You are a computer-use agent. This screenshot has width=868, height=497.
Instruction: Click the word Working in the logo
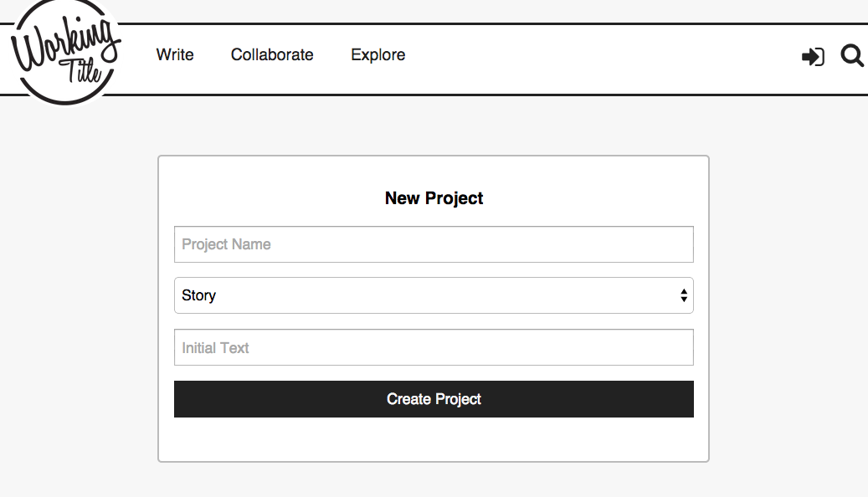(65, 44)
